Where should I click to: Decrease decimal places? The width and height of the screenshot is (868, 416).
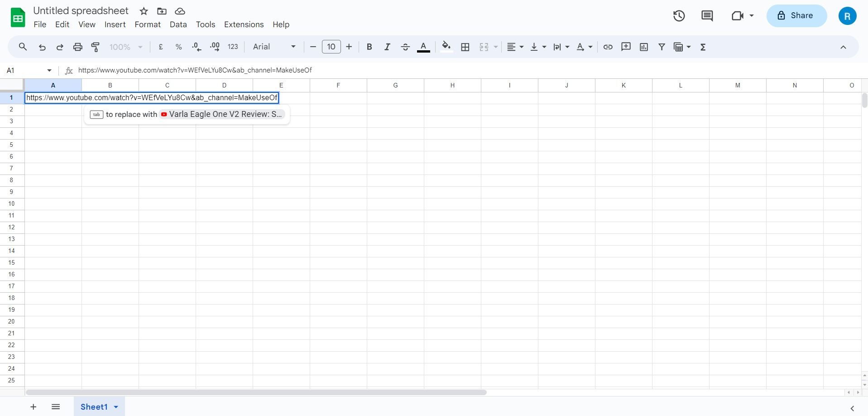(196, 47)
